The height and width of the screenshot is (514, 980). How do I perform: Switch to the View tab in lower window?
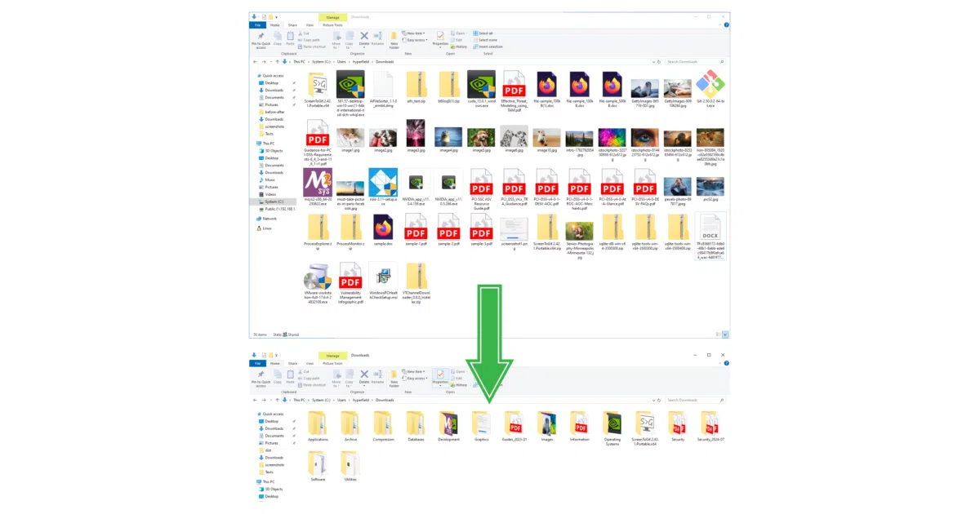point(310,363)
